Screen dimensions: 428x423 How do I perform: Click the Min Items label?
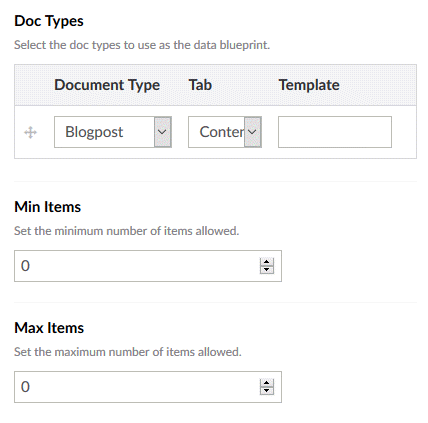tap(48, 207)
